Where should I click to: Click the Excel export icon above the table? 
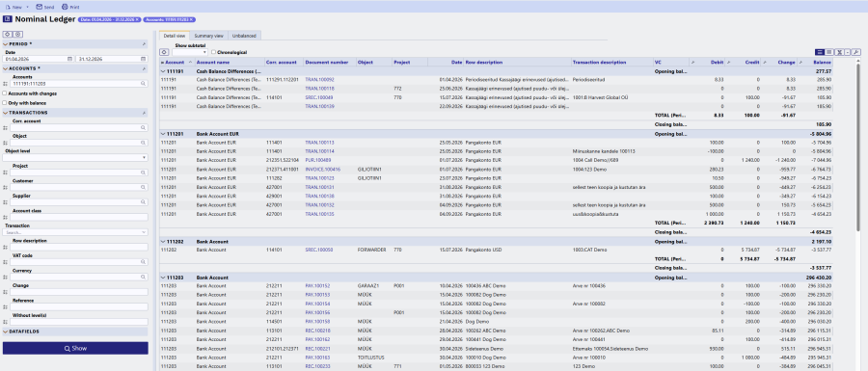tap(839, 52)
